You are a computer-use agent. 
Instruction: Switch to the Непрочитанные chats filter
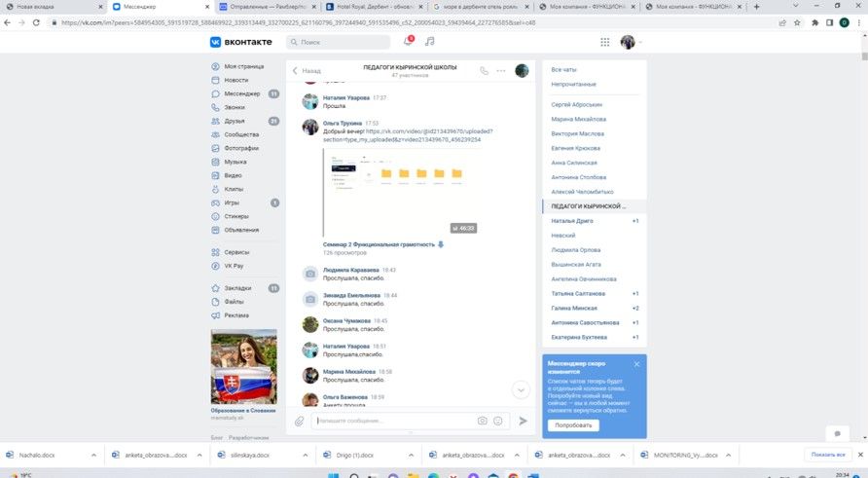coord(573,86)
